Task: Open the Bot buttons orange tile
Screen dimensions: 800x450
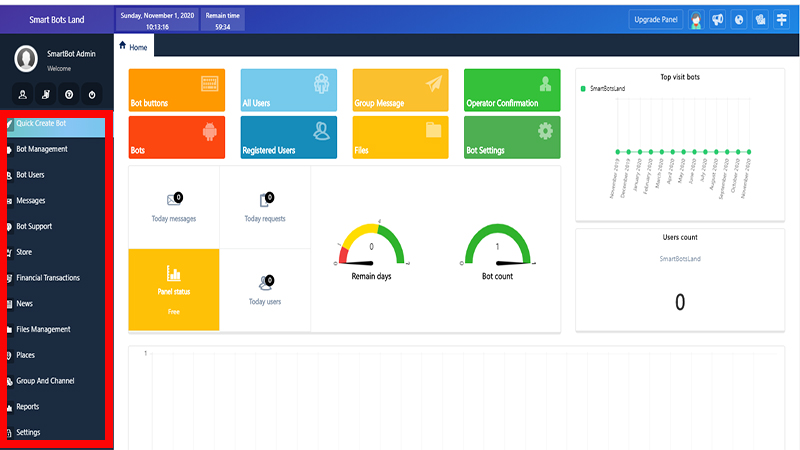Action: [x=177, y=90]
